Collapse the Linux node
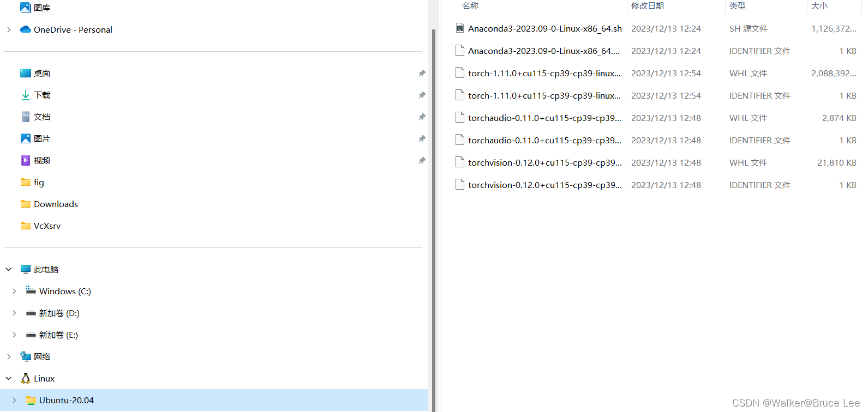Viewport: 868px width, 412px height. 9,378
